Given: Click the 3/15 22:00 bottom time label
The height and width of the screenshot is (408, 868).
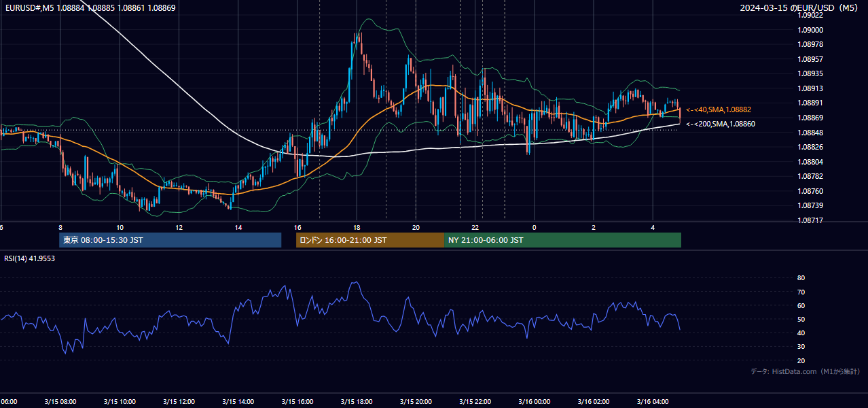Looking at the screenshot, I should (475, 401).
